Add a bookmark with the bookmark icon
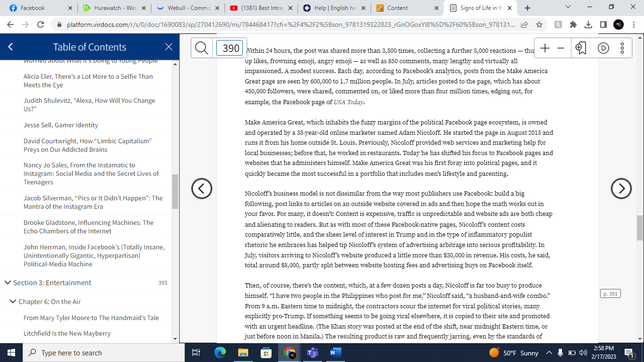The image size is (644, 362). [581, 48]
